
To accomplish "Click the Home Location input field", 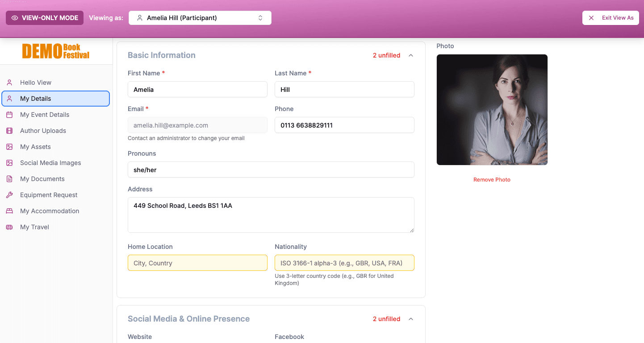I will [197, 263].
